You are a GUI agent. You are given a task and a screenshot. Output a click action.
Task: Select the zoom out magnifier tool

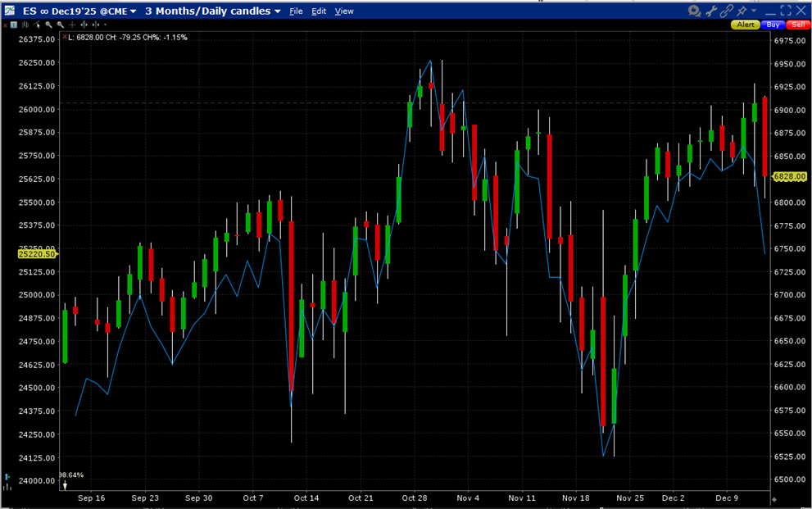(60, 25)
